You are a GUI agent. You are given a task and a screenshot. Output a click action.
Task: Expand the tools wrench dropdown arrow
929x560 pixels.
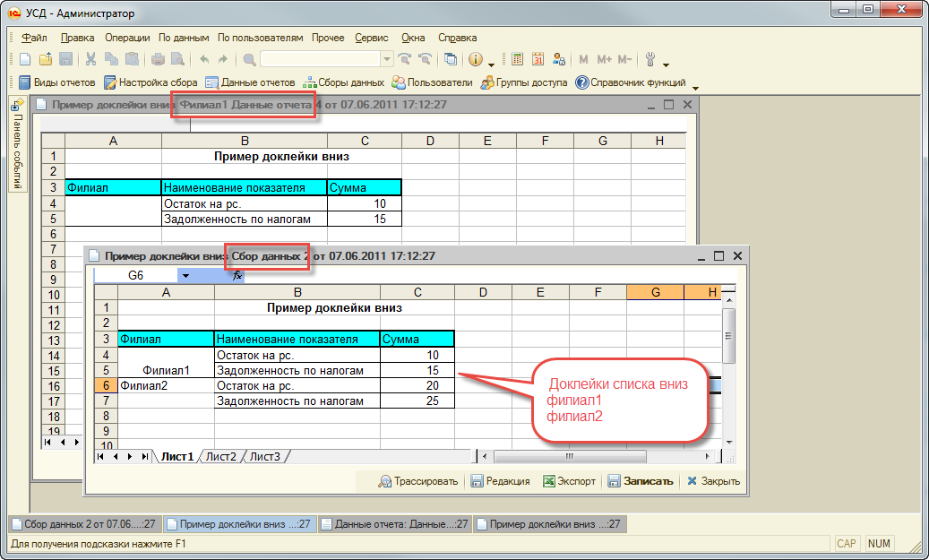(x=665, y=62)
